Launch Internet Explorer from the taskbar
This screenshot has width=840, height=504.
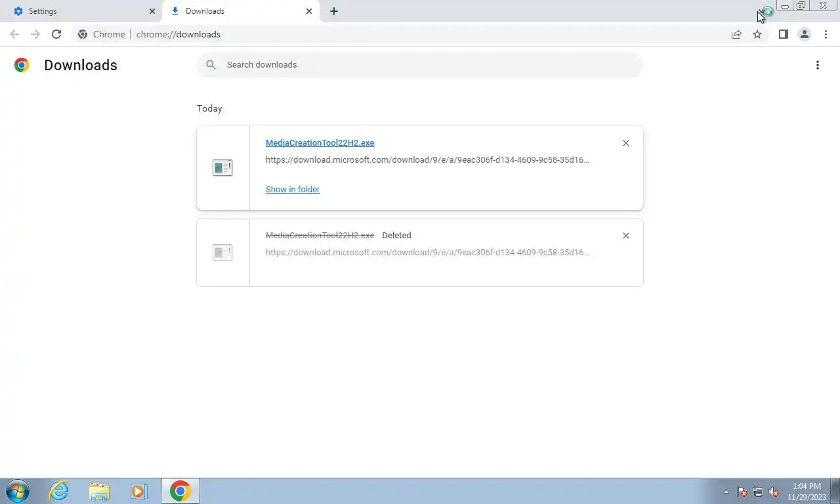tap(59, 491)
